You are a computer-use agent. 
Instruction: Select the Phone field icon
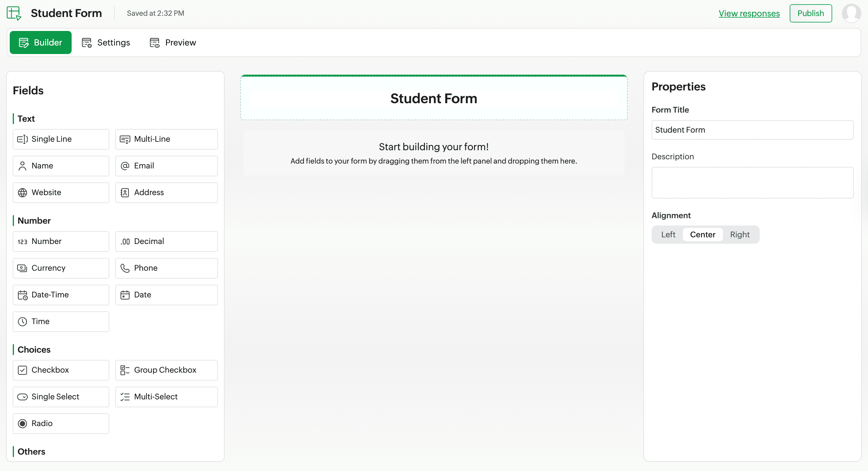click(125, 268)
